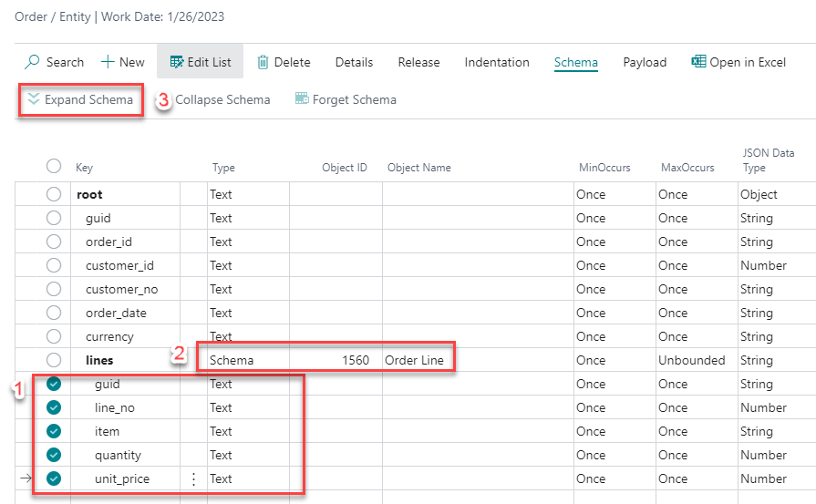
Task: Sort by the Key column header
Action: [x=84, y=168]
